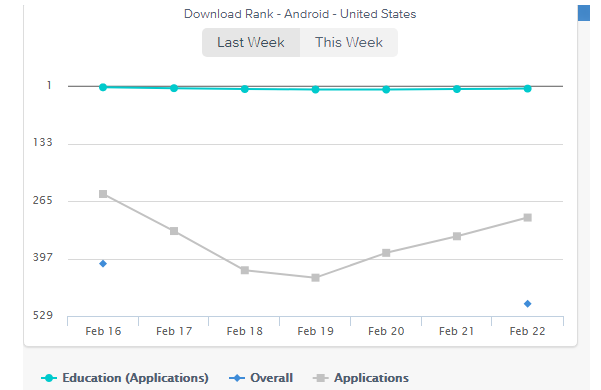Select gray Applications marker on Feb 17
601x390 pixels.
pos(174,231)
